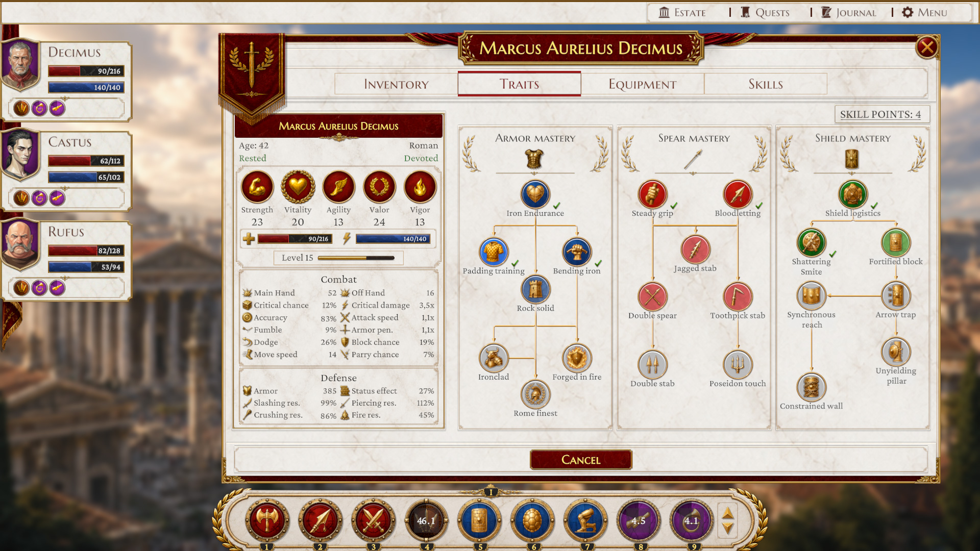This screenshot has height=551, width=980.
Task: Select the Rufus party portrait
Action: coord(21,243)
